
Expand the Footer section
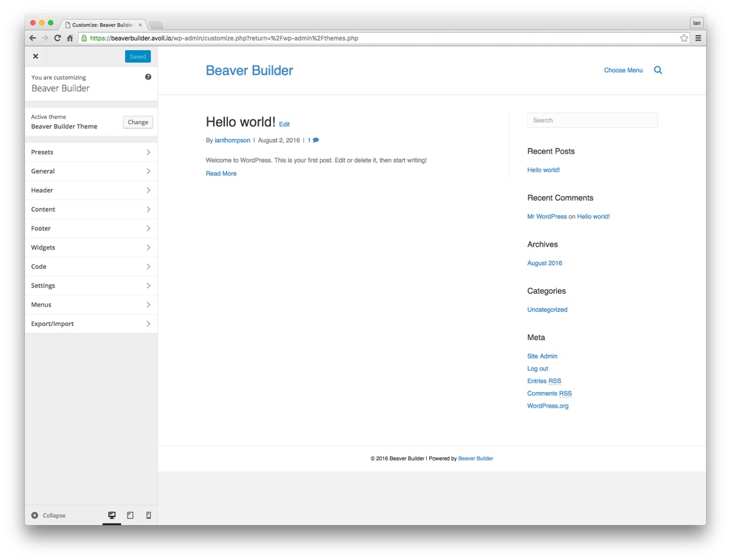[91, 229]
